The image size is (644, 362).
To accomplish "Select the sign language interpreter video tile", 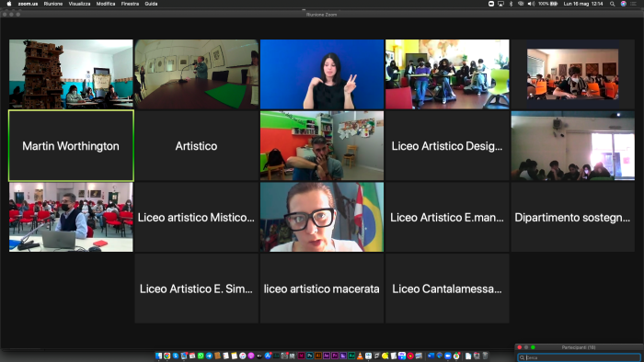I will tap(322, 74).
